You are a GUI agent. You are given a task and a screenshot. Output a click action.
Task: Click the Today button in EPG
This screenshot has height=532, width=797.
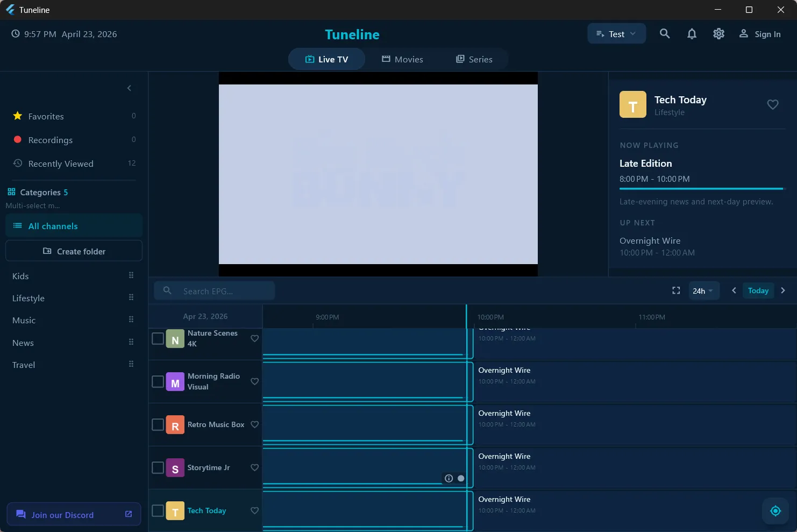[x=758, y=290]
